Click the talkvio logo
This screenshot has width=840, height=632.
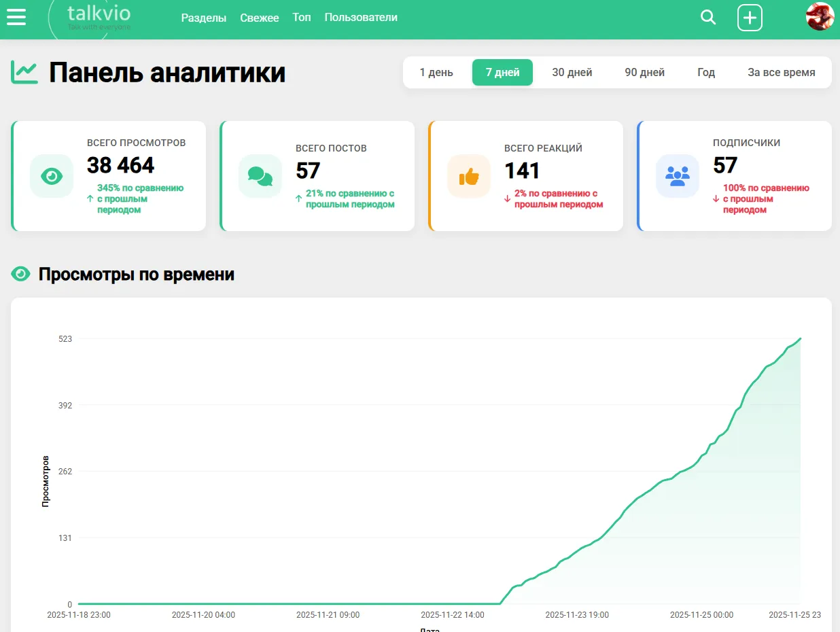(99, 16)
